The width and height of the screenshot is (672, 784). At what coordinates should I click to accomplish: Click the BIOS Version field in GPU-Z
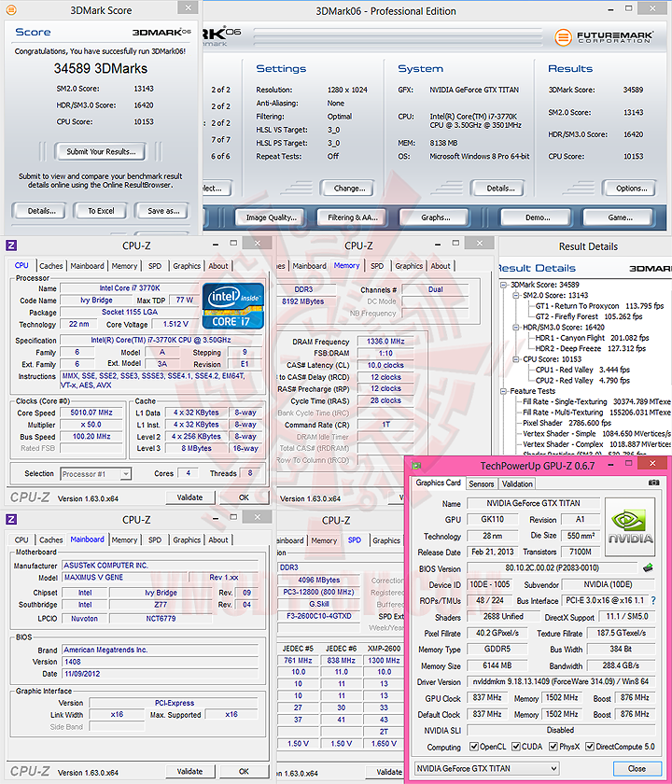(x=552, y=568)
